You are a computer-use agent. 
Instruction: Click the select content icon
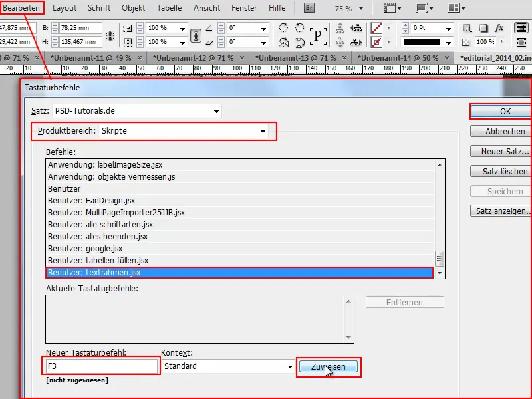coord(340,42)
